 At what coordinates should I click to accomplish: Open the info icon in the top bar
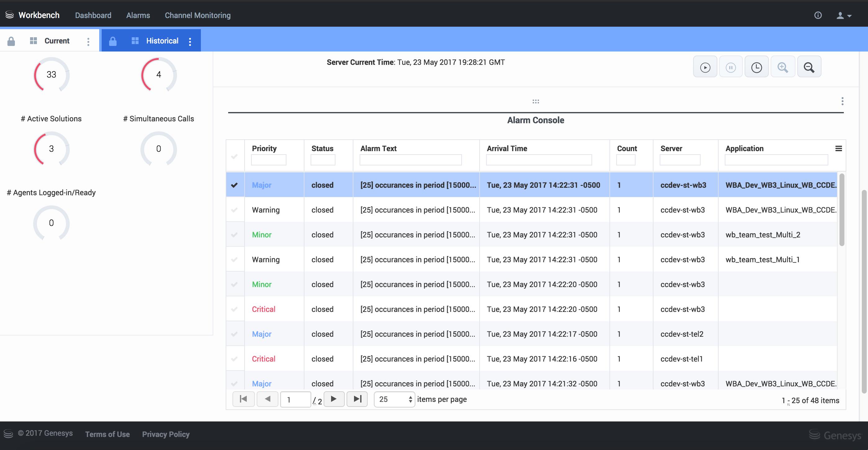click(x=818, y=15)
